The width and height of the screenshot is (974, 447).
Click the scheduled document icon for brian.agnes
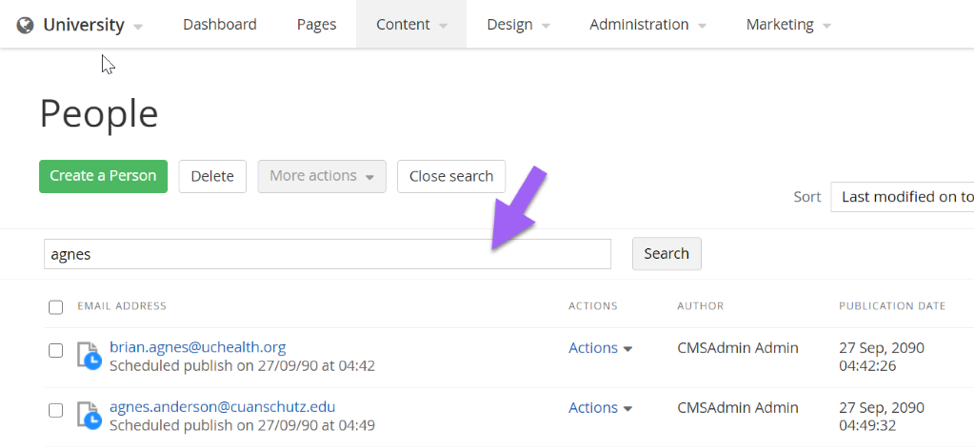coord(89,355)
